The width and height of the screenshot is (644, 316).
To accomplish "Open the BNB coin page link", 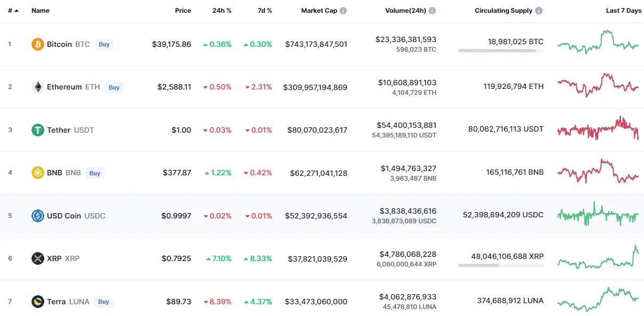I will [x=64, y=173].
